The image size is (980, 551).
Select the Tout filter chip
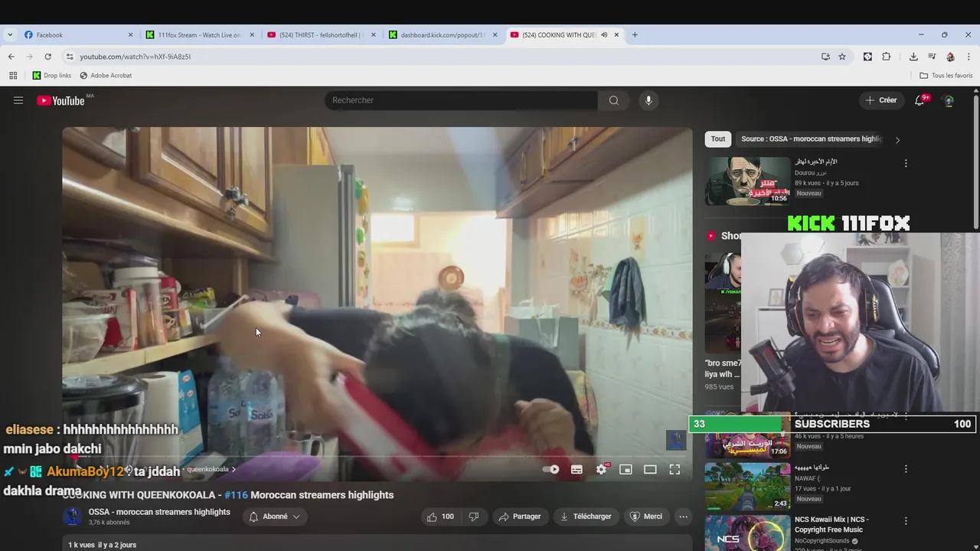pyautogui.click(x=718, y=139)
